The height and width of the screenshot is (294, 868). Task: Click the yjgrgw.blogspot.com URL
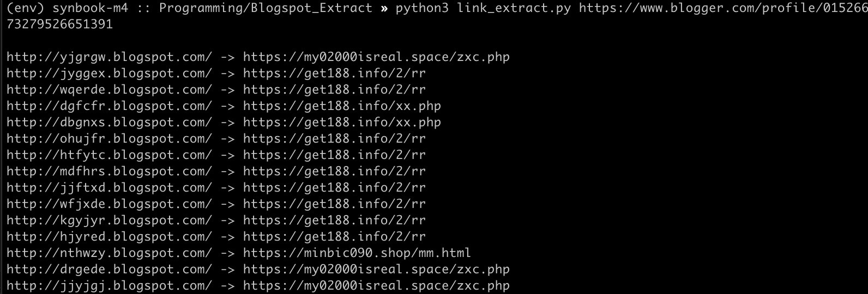(110, 57)
